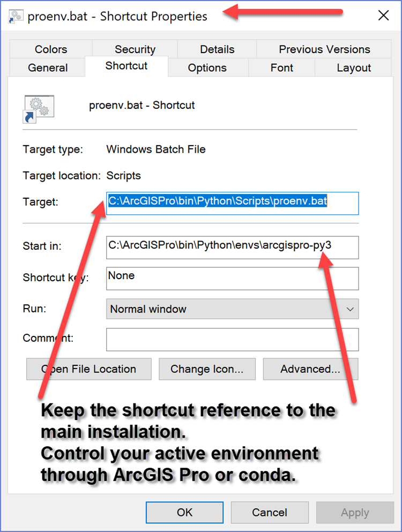
Task: Click the 'Run:' label
Action: click(34, 309)
